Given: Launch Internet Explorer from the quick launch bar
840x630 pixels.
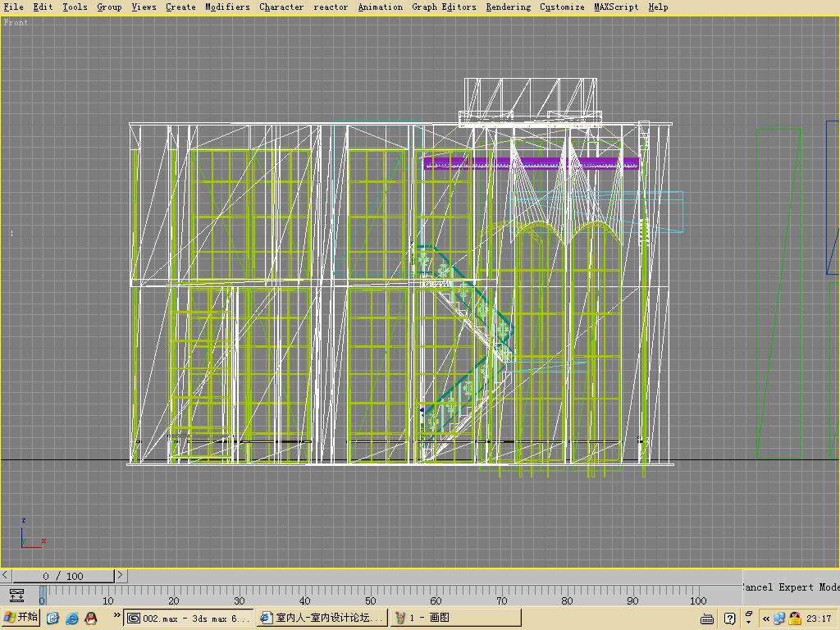Looking at the screenshot, I should pyautogui.click(x=72, y=618).
